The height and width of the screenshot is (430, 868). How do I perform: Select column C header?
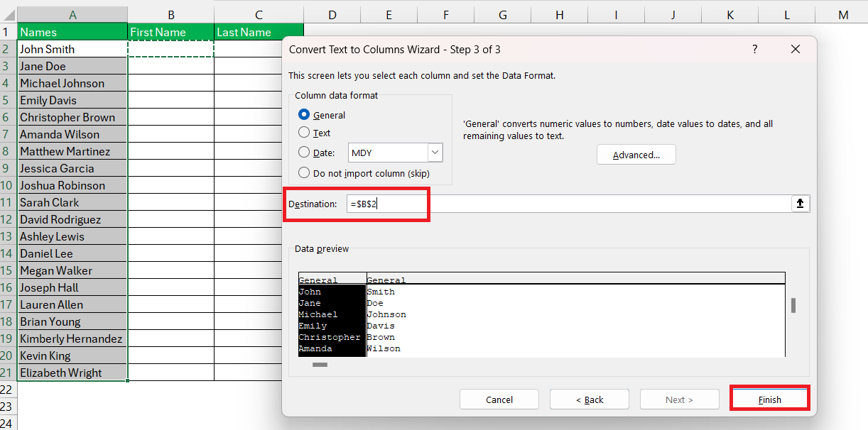tap(259, 15)
